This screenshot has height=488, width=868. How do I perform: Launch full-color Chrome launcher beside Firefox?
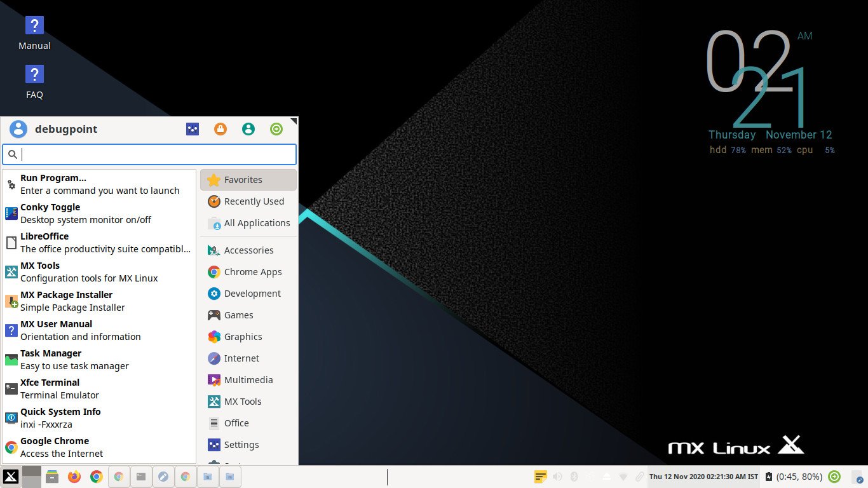coord(96,477)
